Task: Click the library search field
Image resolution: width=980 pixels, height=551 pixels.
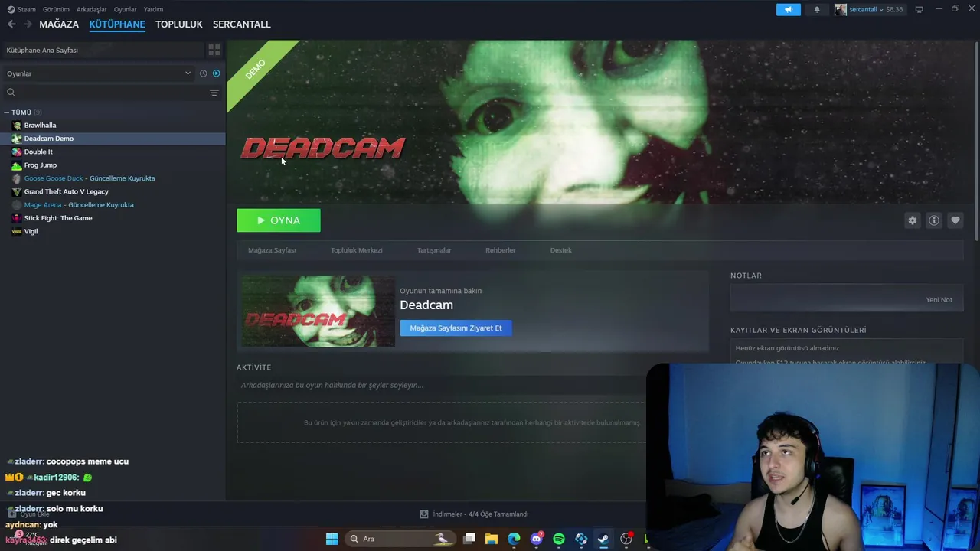Action: (x=105, y=93)
